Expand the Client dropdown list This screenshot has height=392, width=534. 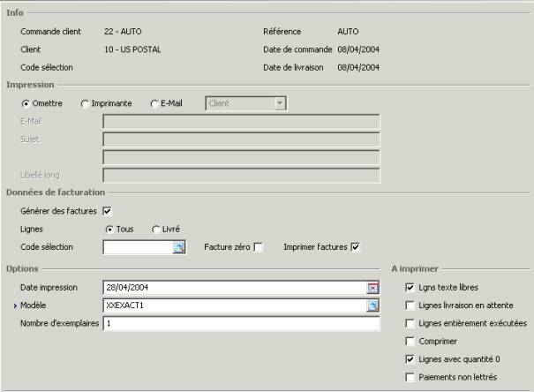pyautogui.click(x=280, y=103)
